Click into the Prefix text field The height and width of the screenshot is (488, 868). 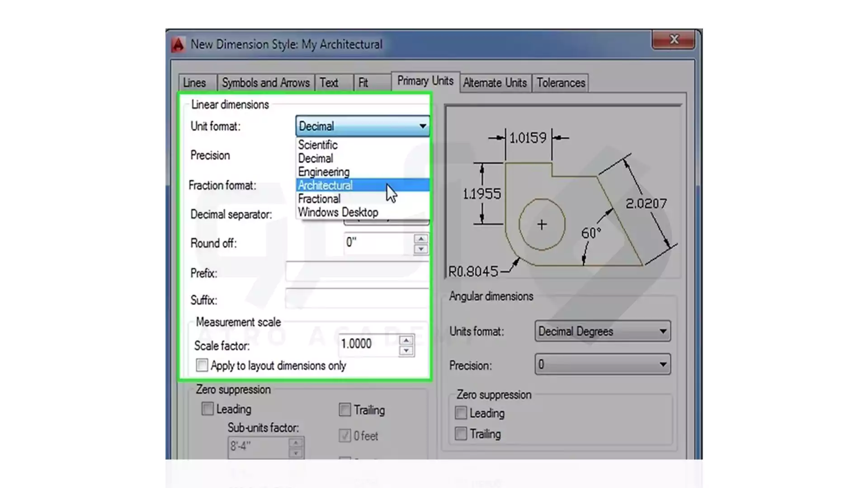point(357,272)
